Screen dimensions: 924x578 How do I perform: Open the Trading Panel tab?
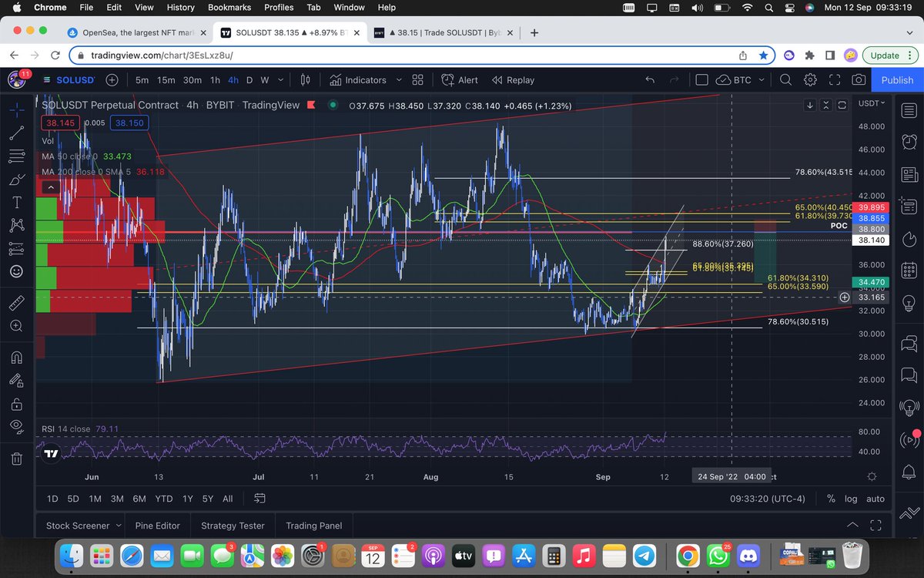(x=314, y=526)
